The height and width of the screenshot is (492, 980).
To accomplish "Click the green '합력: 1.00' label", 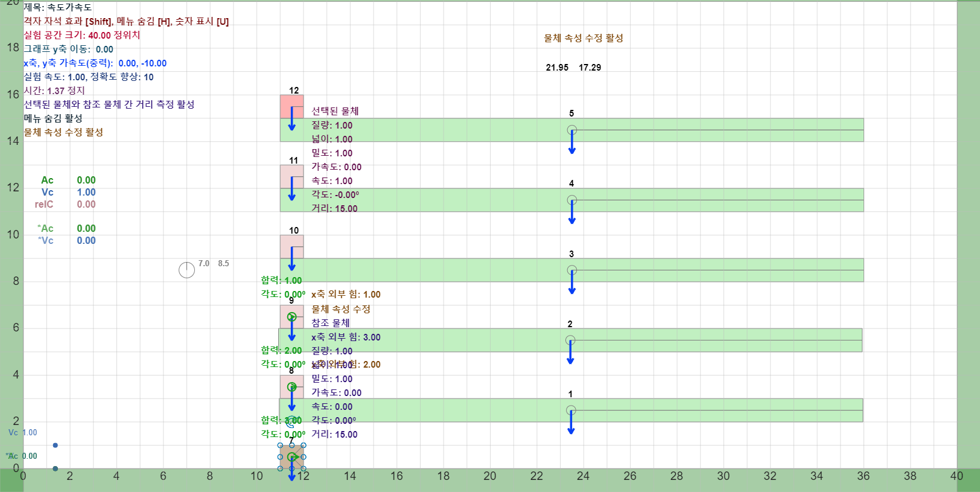I will tap(281, 280).
